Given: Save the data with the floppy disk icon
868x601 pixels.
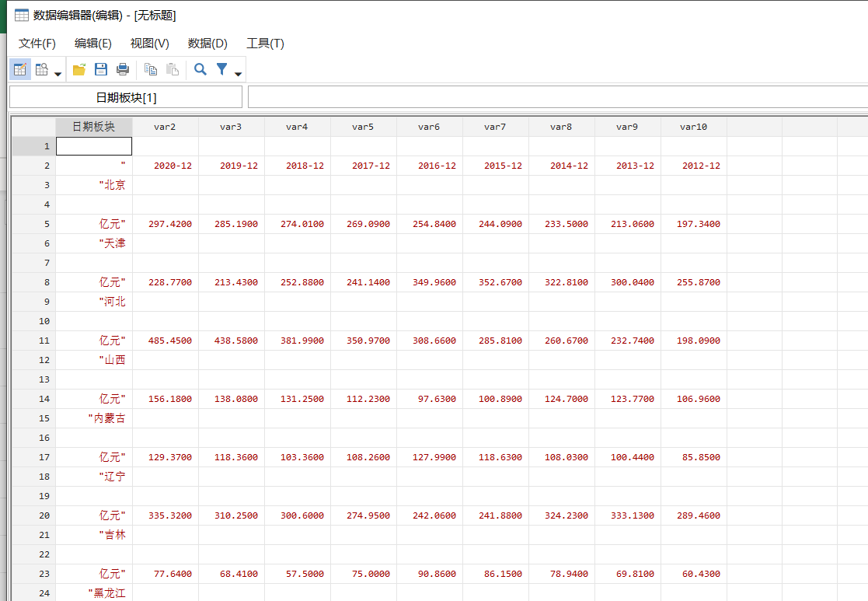Looking at the screenshot, I should pyautogui.click(x=100, y=69).
